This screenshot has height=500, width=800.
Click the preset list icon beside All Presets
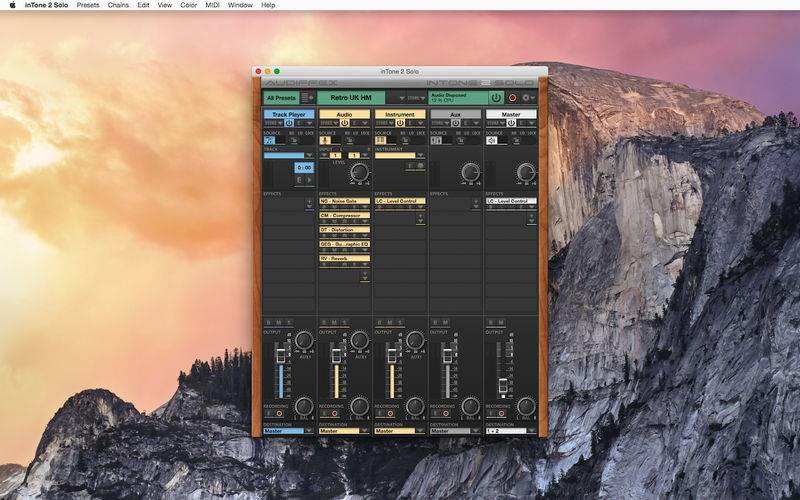(307, 97)
